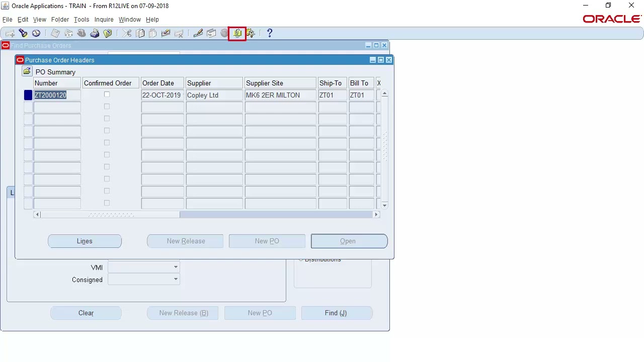
Task: Open the Consigned dropdown list
Action: 176,279
